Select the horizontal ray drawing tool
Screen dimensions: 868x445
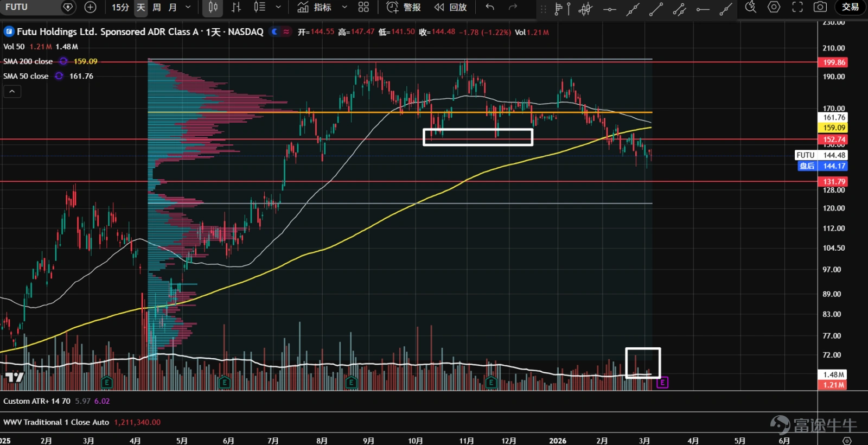point(703,9)
